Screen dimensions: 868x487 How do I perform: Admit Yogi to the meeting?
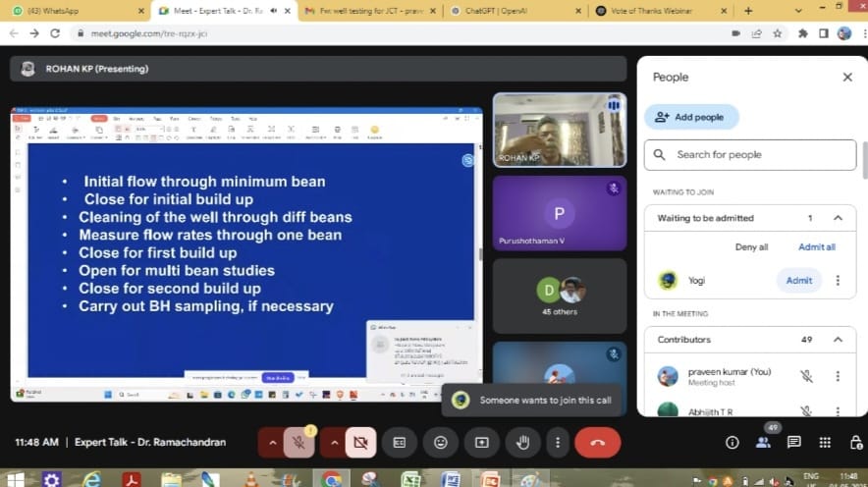pyautogui.click(x=798, y=281)
